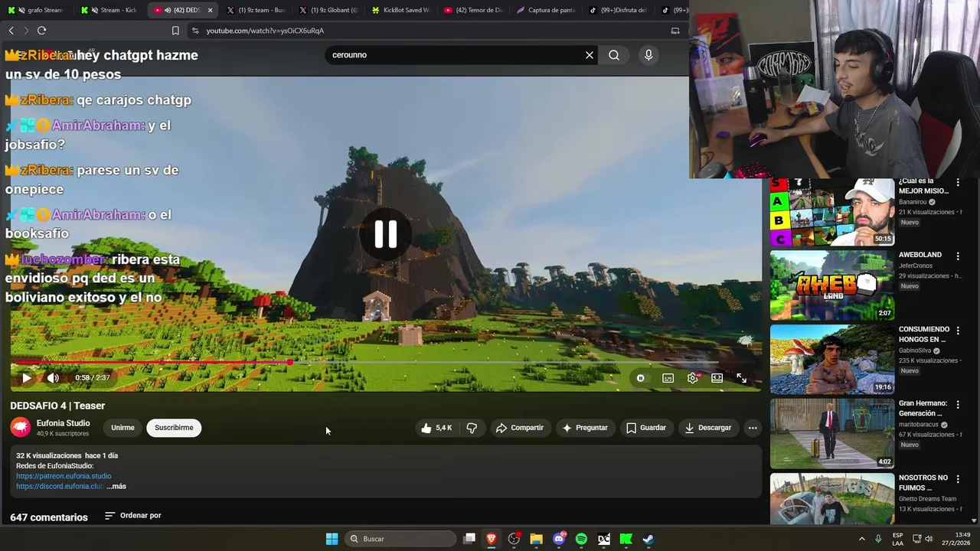
Task: Mute the video volume icon
Action: [53, 378]
